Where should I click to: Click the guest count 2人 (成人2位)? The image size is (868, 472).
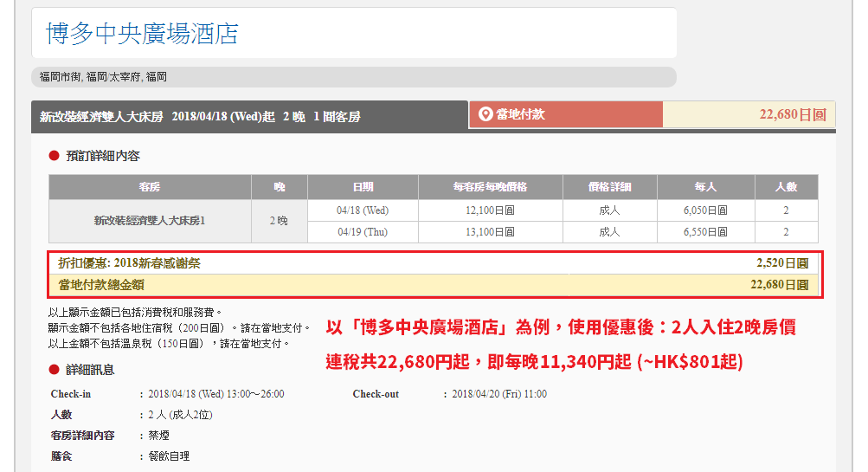[x=181, y=415]
